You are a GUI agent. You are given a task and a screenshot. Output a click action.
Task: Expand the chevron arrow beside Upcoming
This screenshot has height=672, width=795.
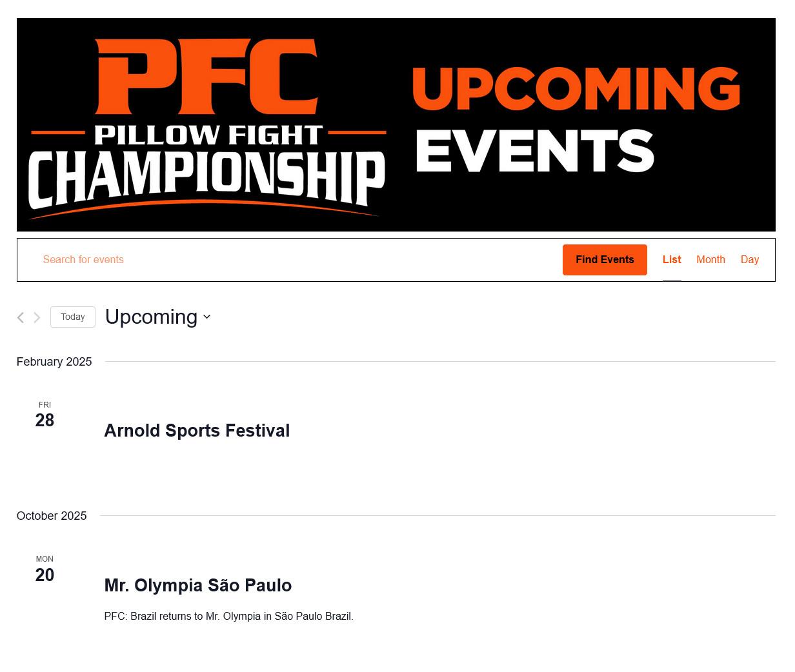pyautogui.click(x=206, y=317)
